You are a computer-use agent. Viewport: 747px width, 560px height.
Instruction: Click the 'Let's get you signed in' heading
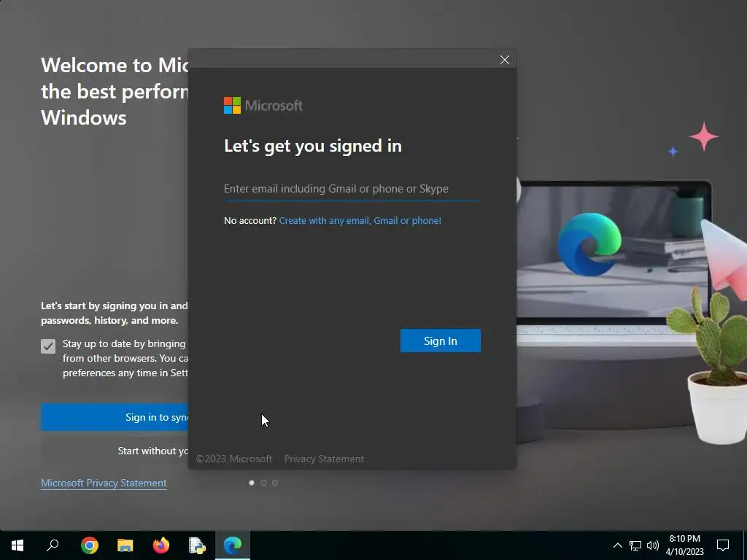(x=312, y=146)
